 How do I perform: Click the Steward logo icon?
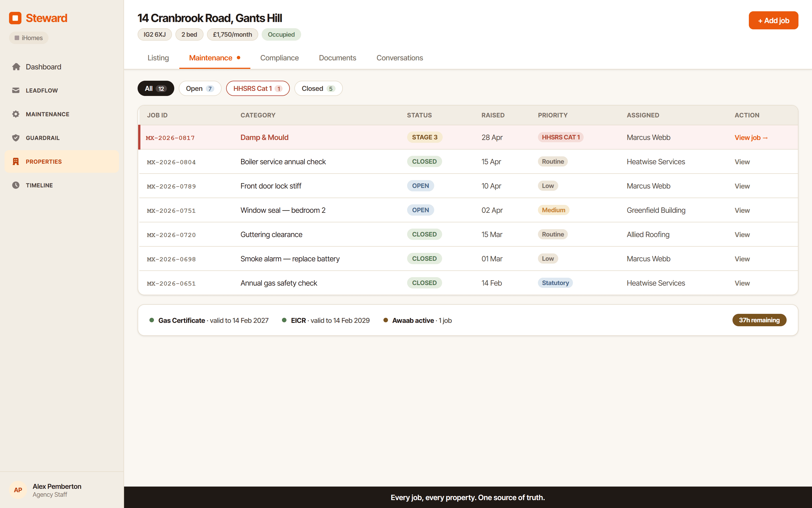tap(15, 18)
